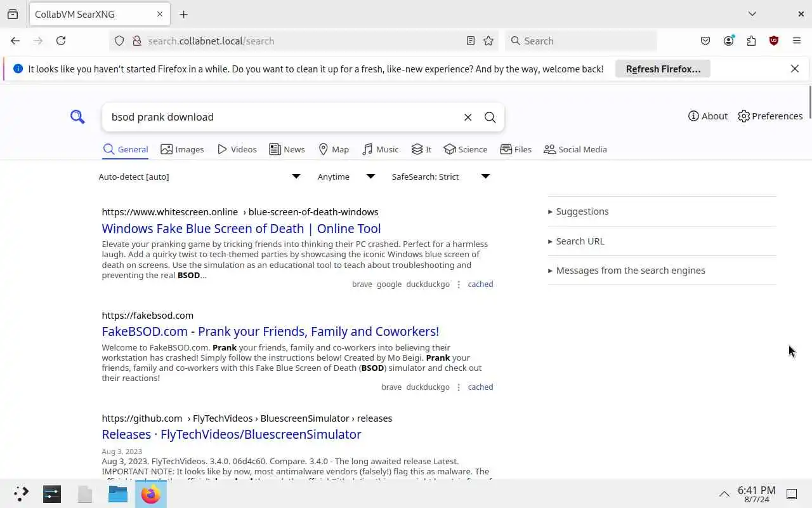Reload the current page
This screenshot has width=812, height=508.
(x=61, y=41)
